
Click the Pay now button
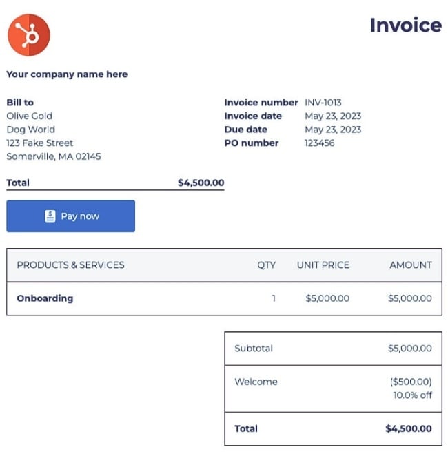coord(70,216)
